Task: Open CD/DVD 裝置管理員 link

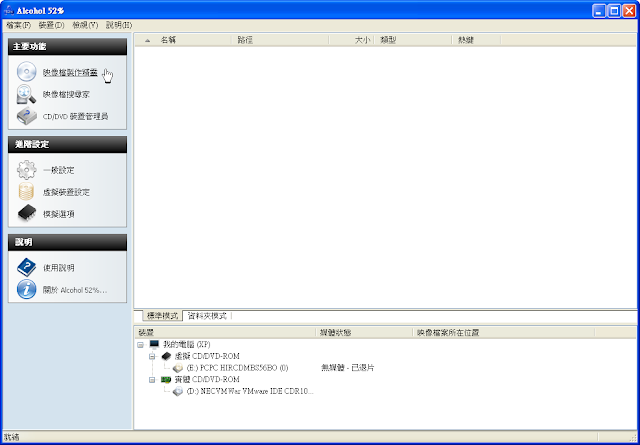Action: pos(76,117)
